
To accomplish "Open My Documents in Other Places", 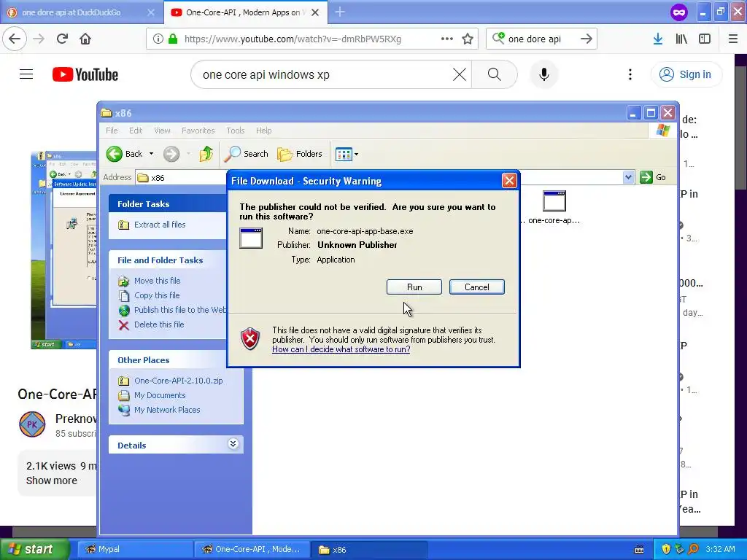I will click(160, 395).
